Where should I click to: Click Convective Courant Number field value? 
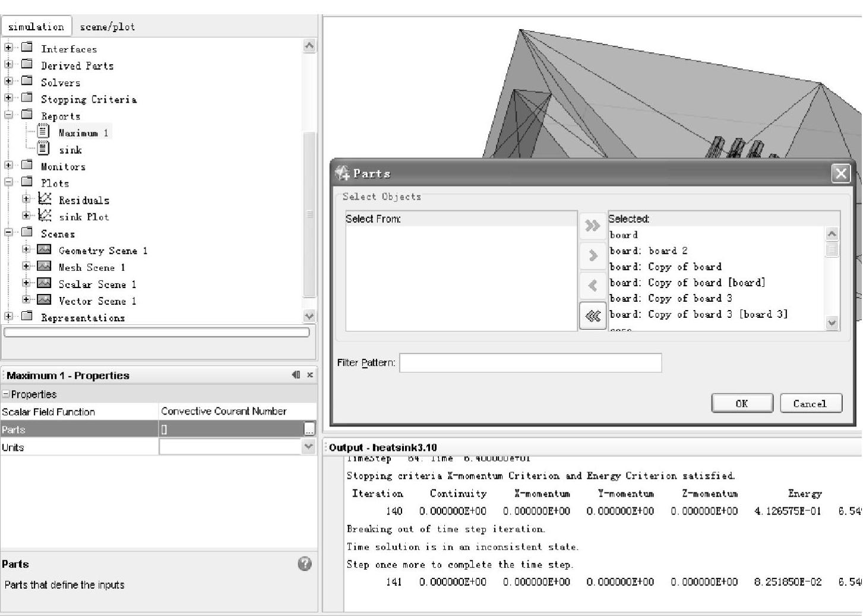(x=238, y=411)
